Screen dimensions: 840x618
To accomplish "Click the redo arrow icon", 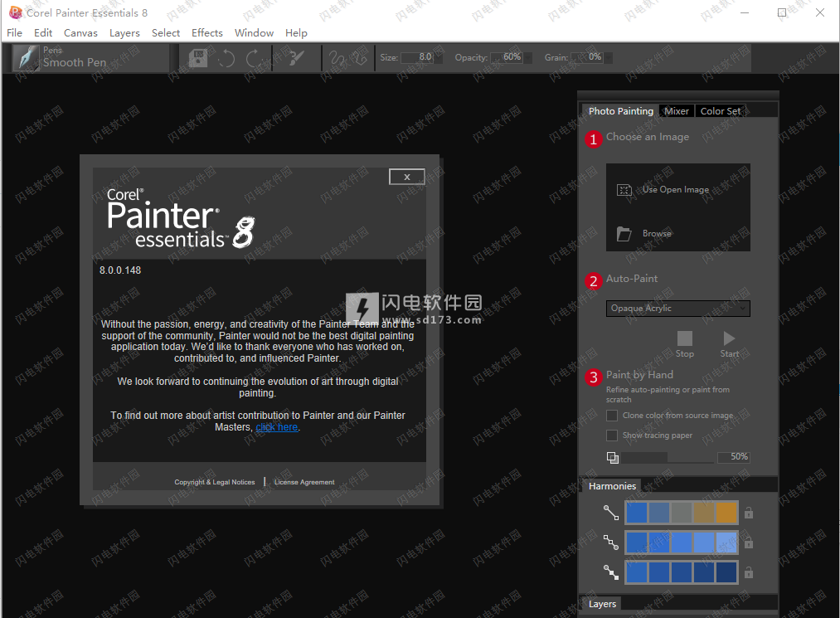I will 255,58.
